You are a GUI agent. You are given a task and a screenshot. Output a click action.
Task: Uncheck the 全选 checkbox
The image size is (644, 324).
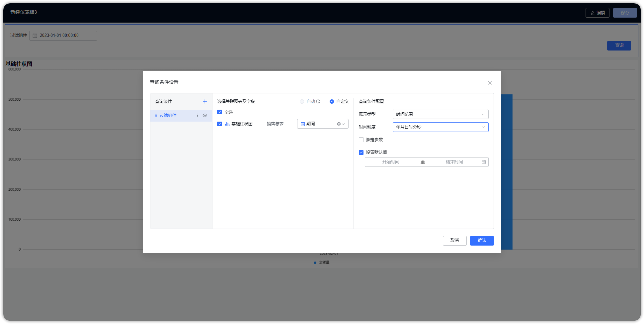(x=219, y=112)
